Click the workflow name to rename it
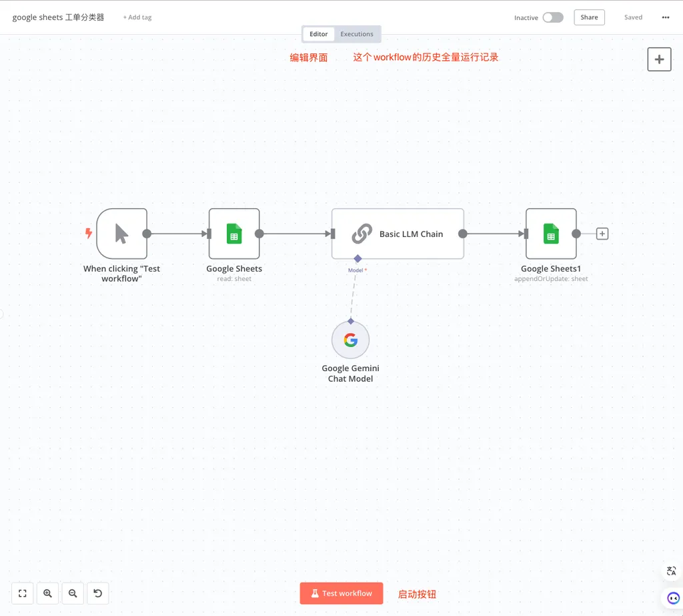683x616 pixels. pyautogui.click(x=59, y=17)
